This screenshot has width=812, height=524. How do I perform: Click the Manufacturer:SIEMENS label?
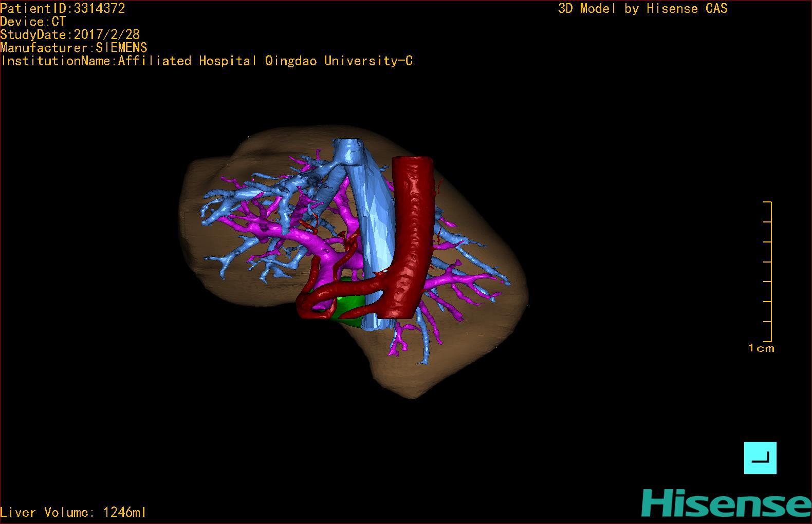pyautogui.click(x=73, y=48)
